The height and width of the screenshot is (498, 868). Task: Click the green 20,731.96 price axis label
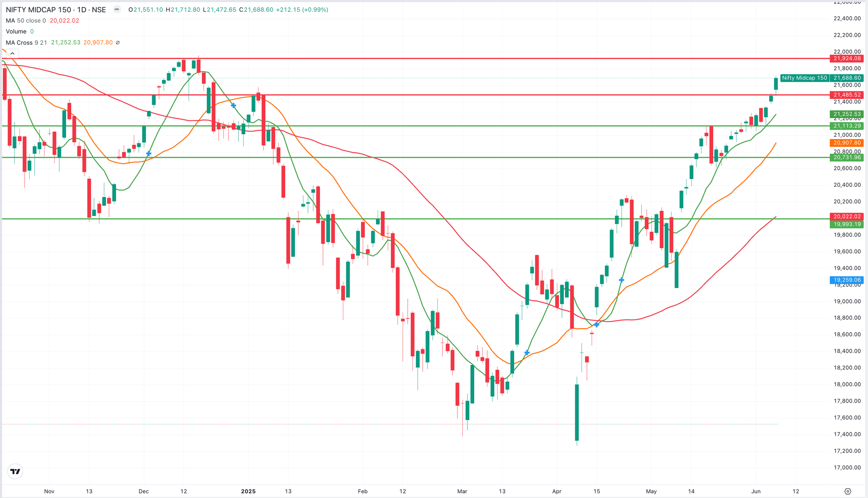[x=846, y=157]
